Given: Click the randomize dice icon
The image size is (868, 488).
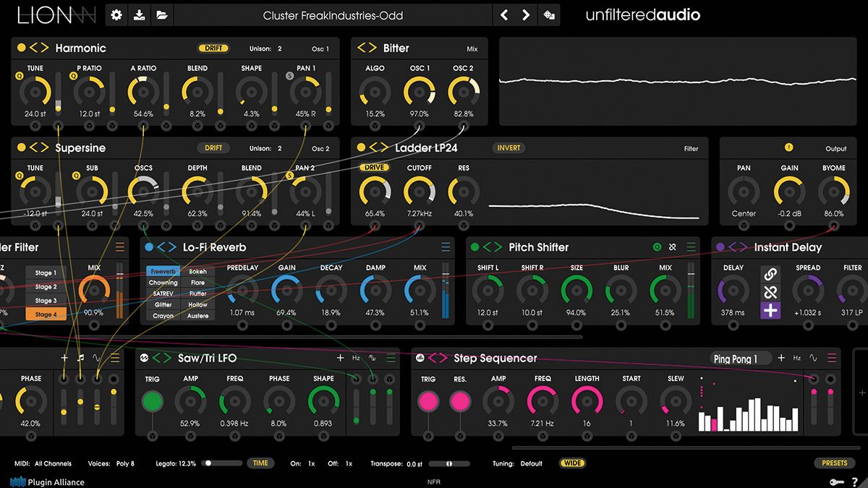Looking at the screenshot, I should 550,14.
